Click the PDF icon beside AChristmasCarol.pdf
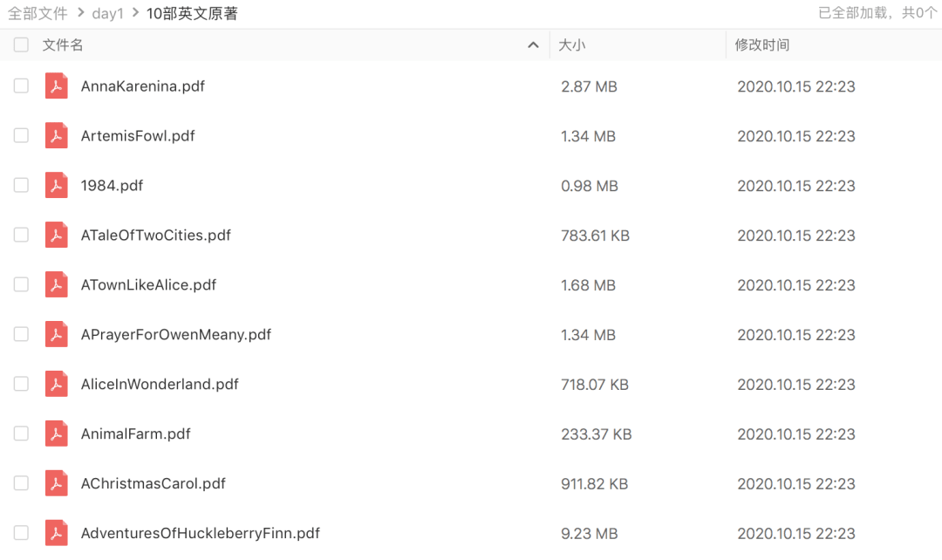 pos(57,484)
